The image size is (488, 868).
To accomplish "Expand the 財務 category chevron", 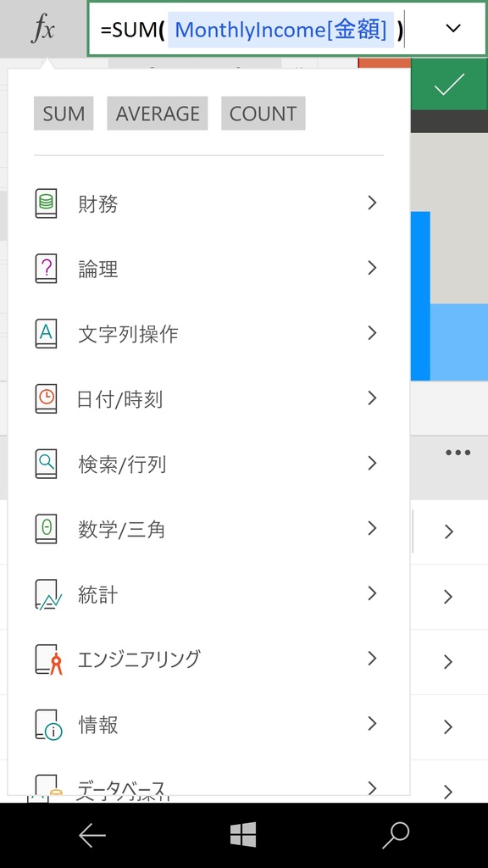I will click(x=372, y=203).
